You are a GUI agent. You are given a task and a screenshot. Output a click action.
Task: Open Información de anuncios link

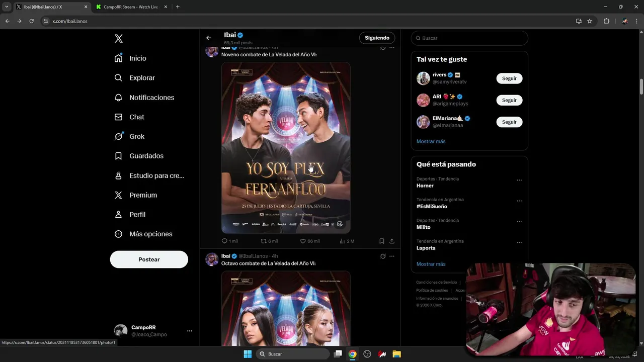tap(437, 299)
